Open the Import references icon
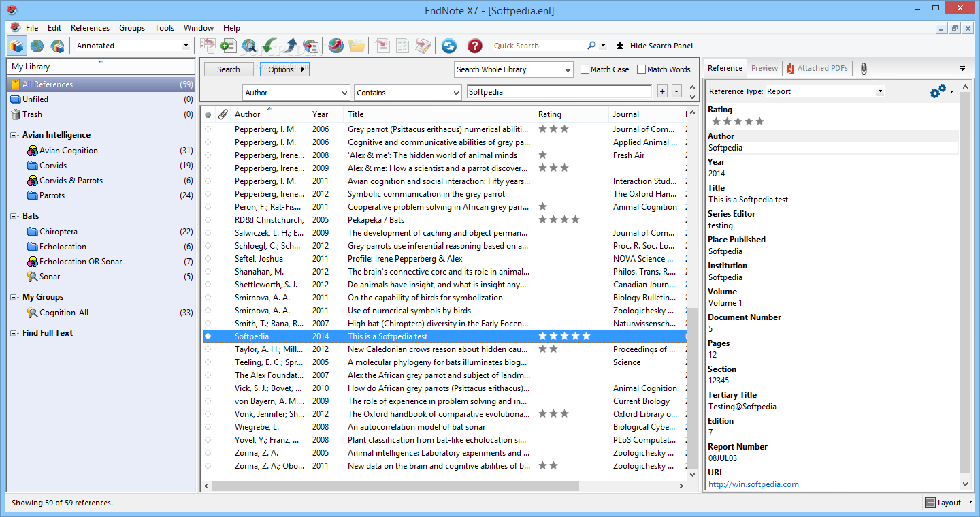This screenshot has height=517, width=980. pyautogui.click(x=269, y=45)
